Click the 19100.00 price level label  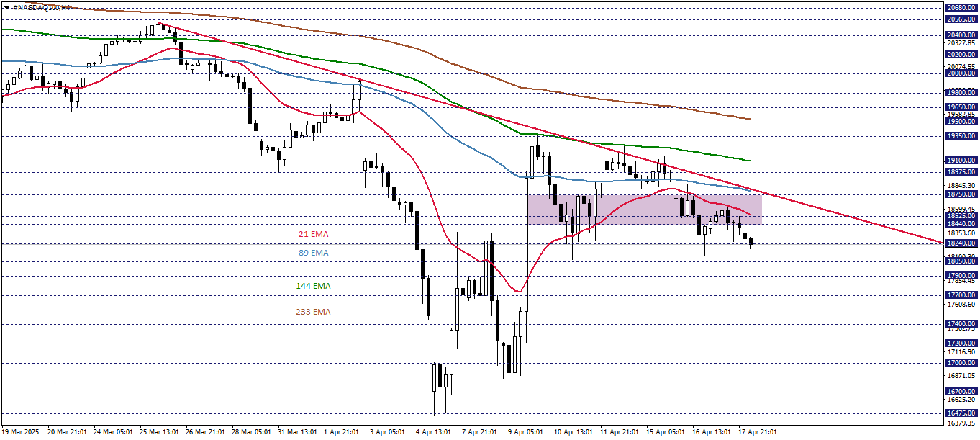click(961, 160)
